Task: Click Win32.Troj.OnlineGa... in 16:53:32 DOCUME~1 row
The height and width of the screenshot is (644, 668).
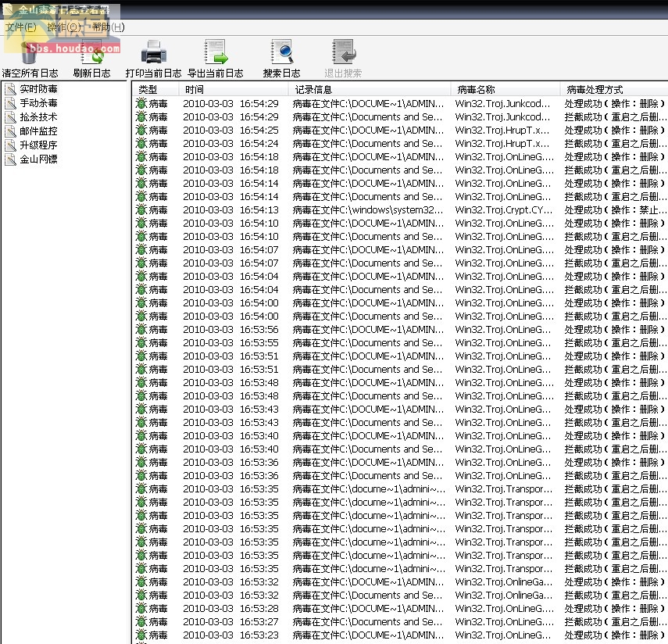Action: pos(504,581)
